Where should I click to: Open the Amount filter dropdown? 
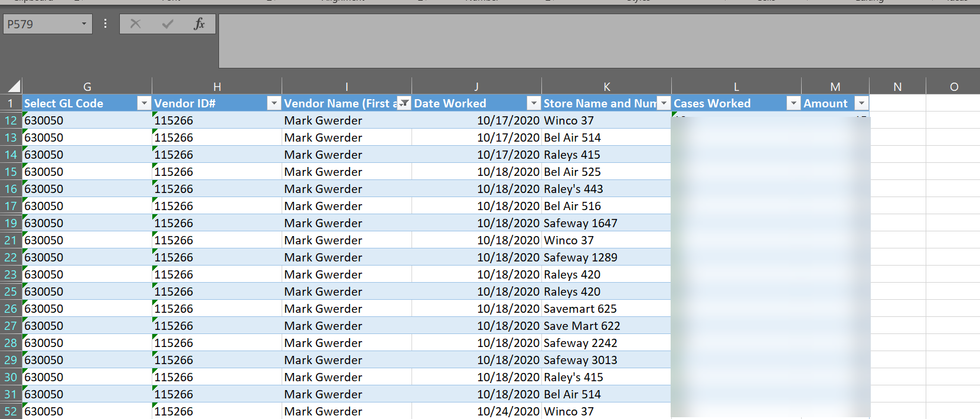[x=861, y=103]
